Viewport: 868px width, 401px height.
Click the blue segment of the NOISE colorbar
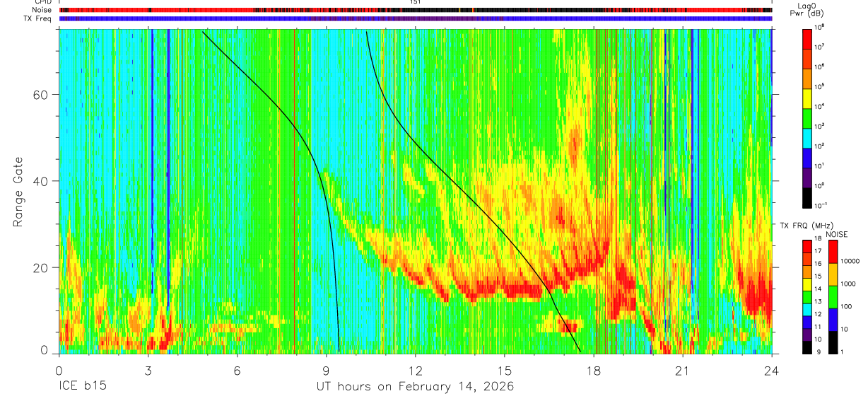[833, 320]
